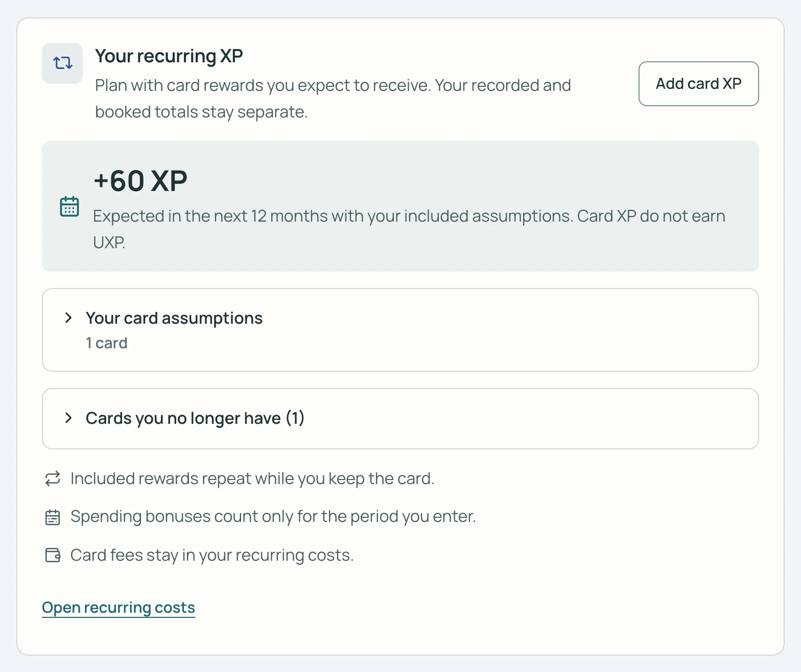
Task: Click the calendar icon beside +60 XP
Action: 69,206
